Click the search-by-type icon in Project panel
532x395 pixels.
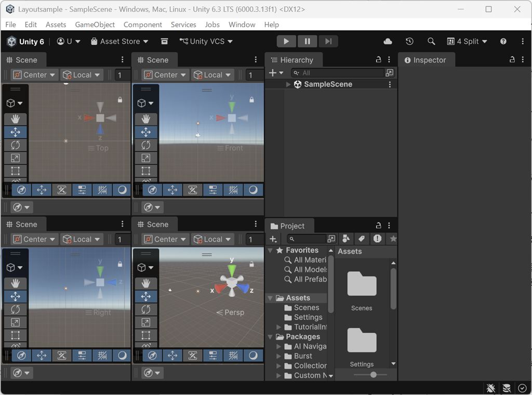(346, 239)
